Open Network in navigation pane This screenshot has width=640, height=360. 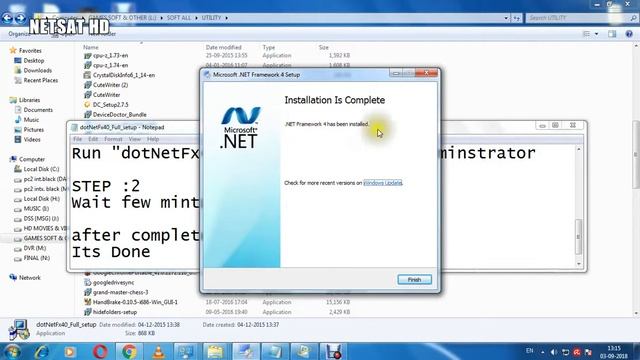pyautogui.click(x=30, y=278)
